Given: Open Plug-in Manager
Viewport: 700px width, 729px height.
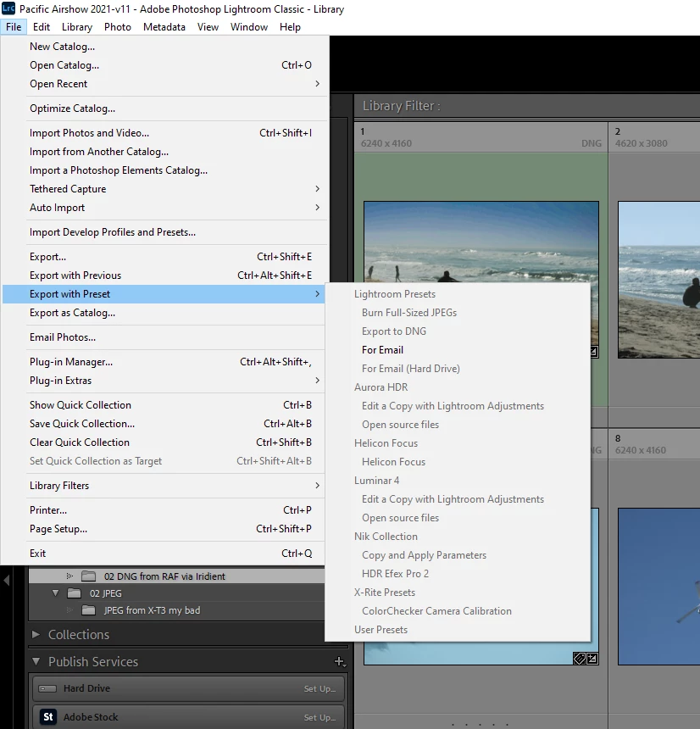Looking at the screenshot, I should click(164, 362).
